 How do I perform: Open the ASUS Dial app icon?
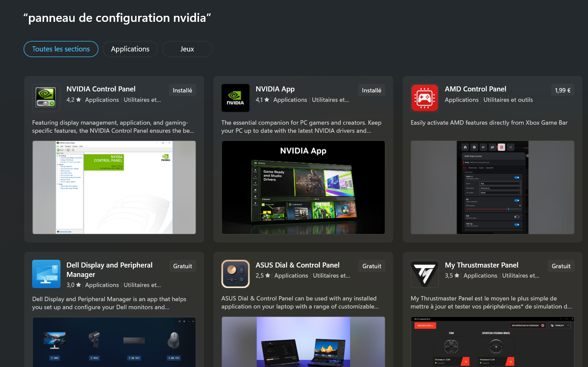coord(235,274)
